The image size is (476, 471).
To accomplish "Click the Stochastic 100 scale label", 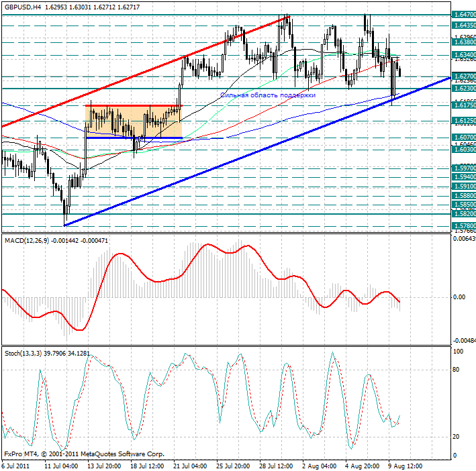I will pyautogui.click(x=458, y=352).
